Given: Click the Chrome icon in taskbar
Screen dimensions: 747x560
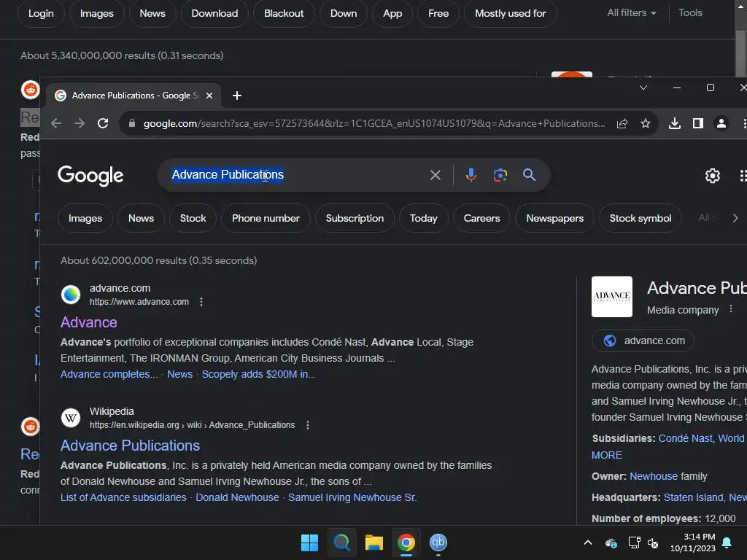Looking at the screenshot, I should tap(406, 542).
